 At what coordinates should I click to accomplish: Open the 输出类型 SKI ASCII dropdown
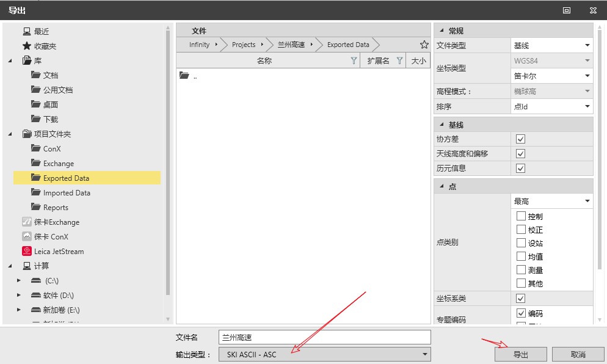(x=324, y=354)
